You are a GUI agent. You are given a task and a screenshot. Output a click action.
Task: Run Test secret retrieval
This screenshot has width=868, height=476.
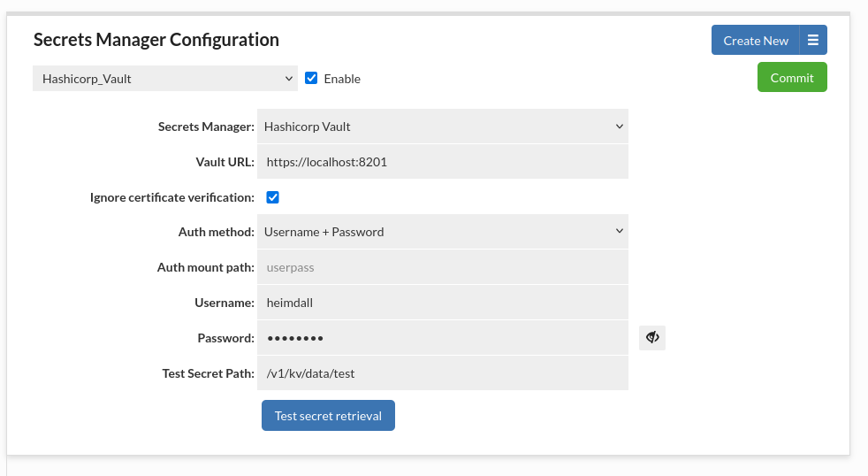pos(328,416)
